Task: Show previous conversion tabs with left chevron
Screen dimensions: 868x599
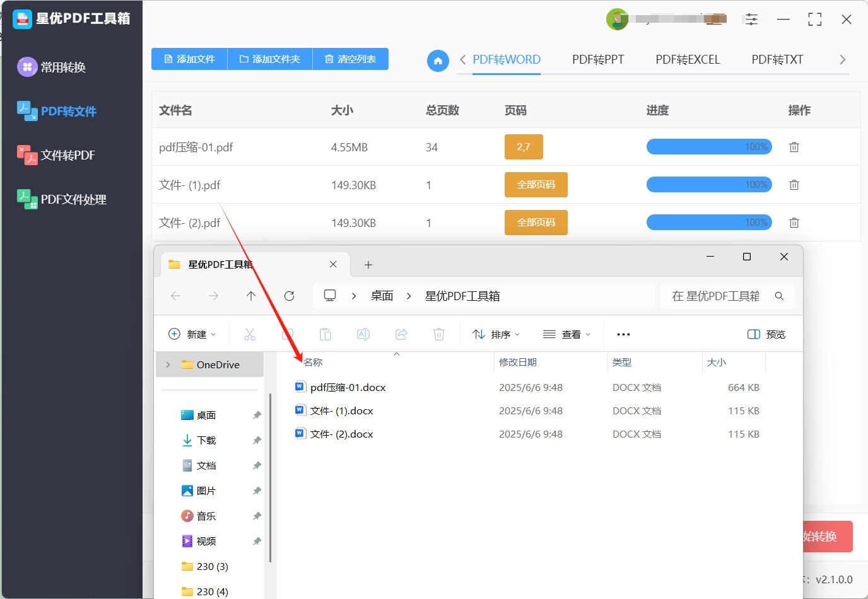Action: [463, 59]
